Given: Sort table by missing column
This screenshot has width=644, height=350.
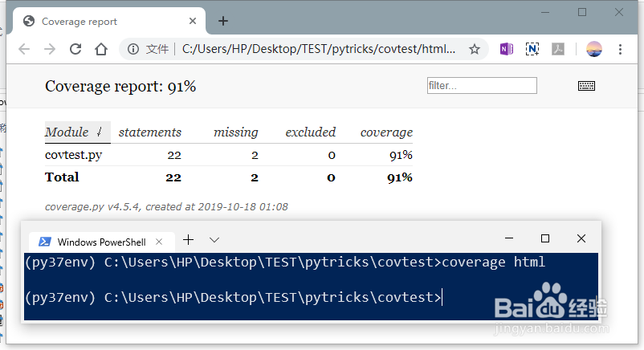Looking at the screenshot, I should 235,132.
